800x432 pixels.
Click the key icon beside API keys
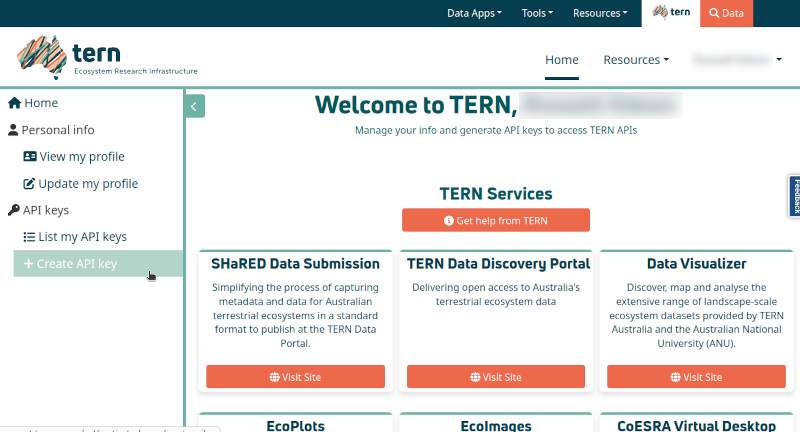pyautogui.click(x=14, y=210)
